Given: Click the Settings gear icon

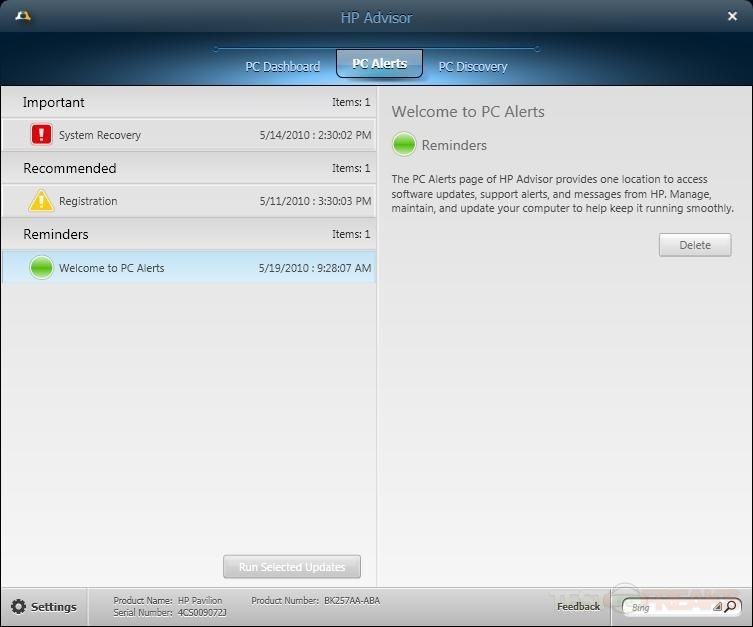Looking at the screenshot, I should [18, 606].
